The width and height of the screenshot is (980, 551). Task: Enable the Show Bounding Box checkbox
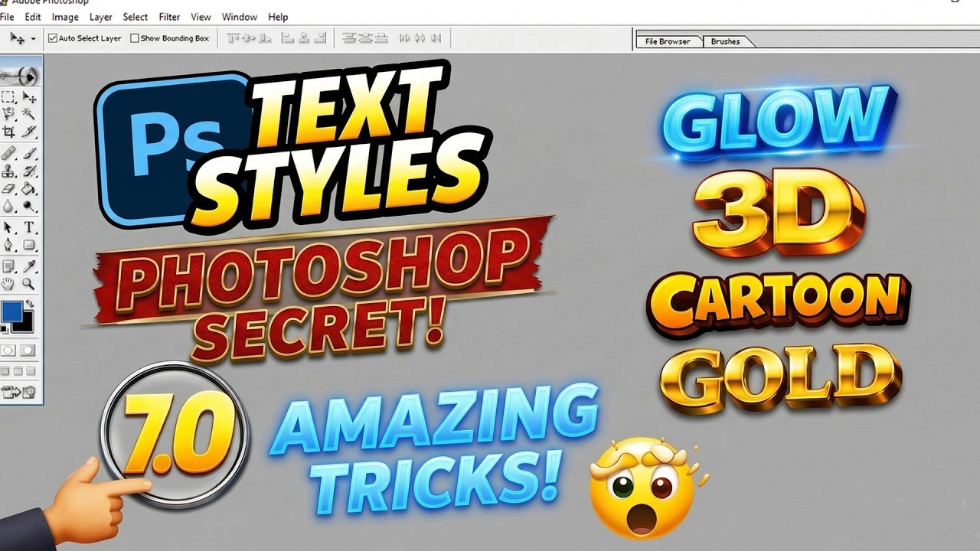(135, 38)
